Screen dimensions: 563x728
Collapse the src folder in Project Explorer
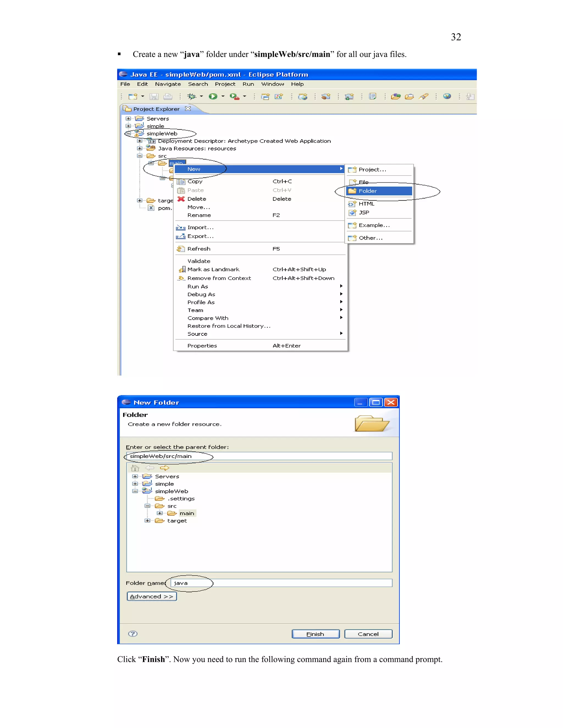[x=139, y=156]
